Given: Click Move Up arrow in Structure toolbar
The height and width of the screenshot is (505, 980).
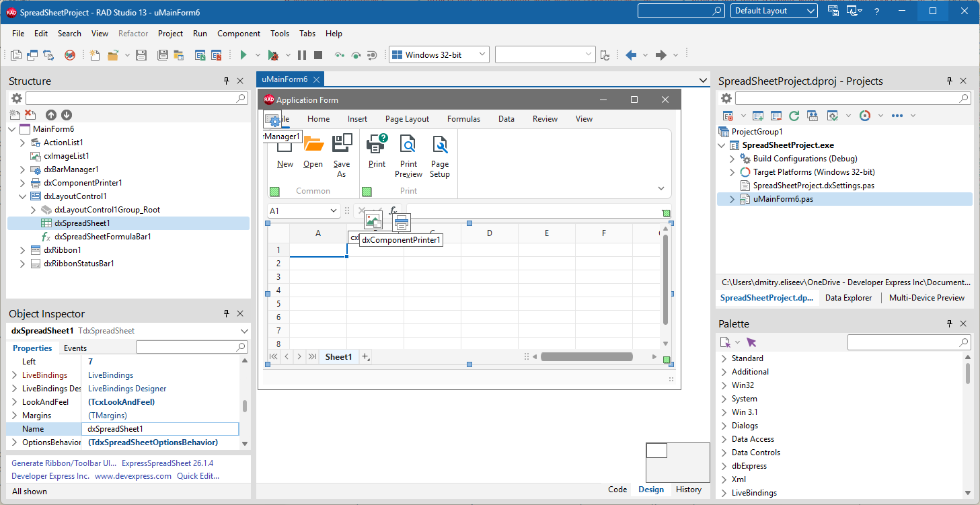Looking at the screenshot, I should [x=51, y=115].
